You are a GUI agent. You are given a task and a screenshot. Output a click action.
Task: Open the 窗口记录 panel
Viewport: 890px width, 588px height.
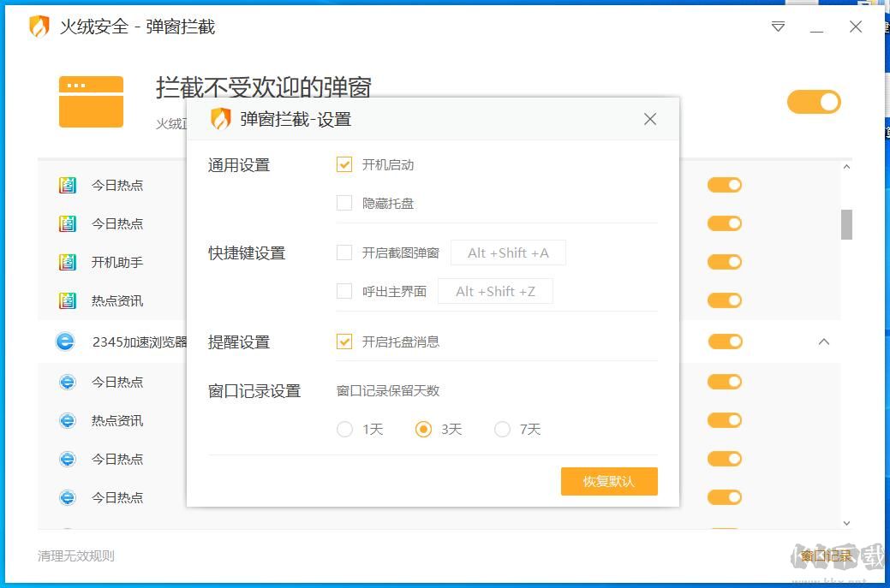pos(823,555)
